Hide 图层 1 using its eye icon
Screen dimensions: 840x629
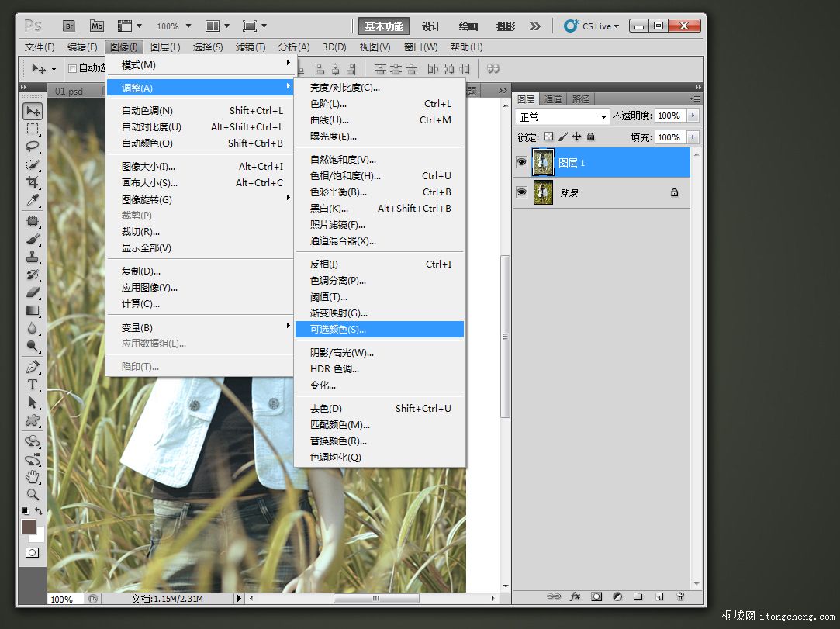pyautogui.click(x=522, y=162)
